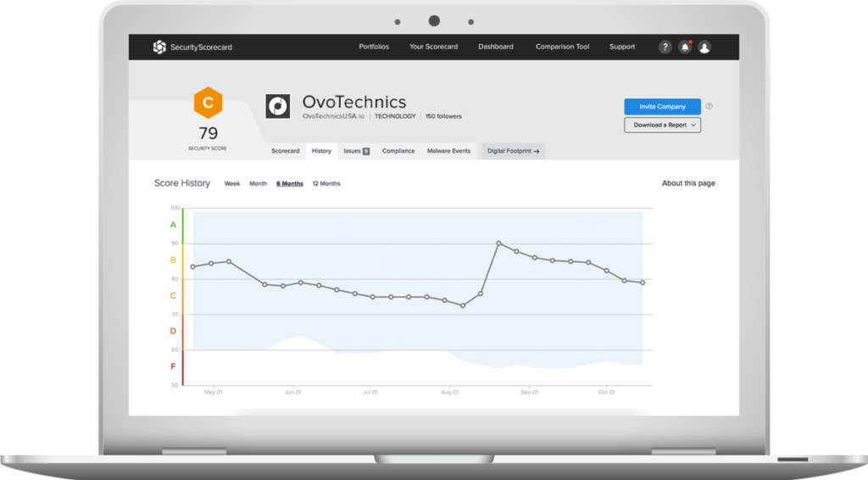
Task: Click the TECHNOLOGY industry label
Action: tap(395, 116)
